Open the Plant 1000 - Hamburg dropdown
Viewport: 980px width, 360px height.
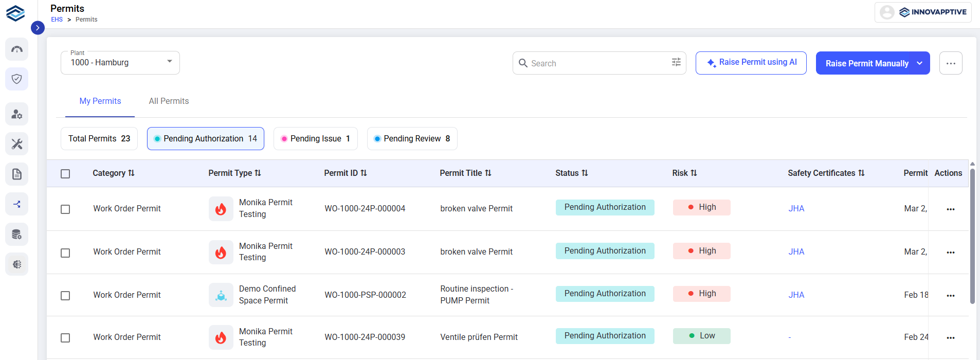tap(120, 63)
